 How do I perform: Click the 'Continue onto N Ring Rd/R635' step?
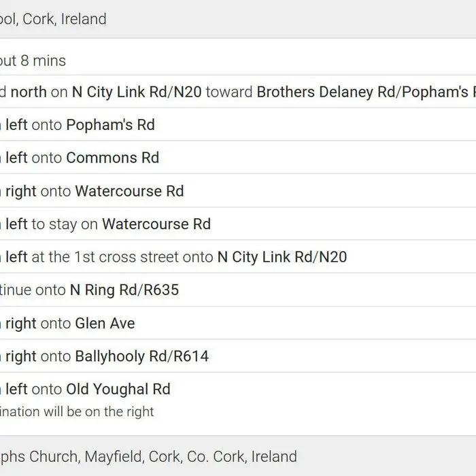(238, 290)
